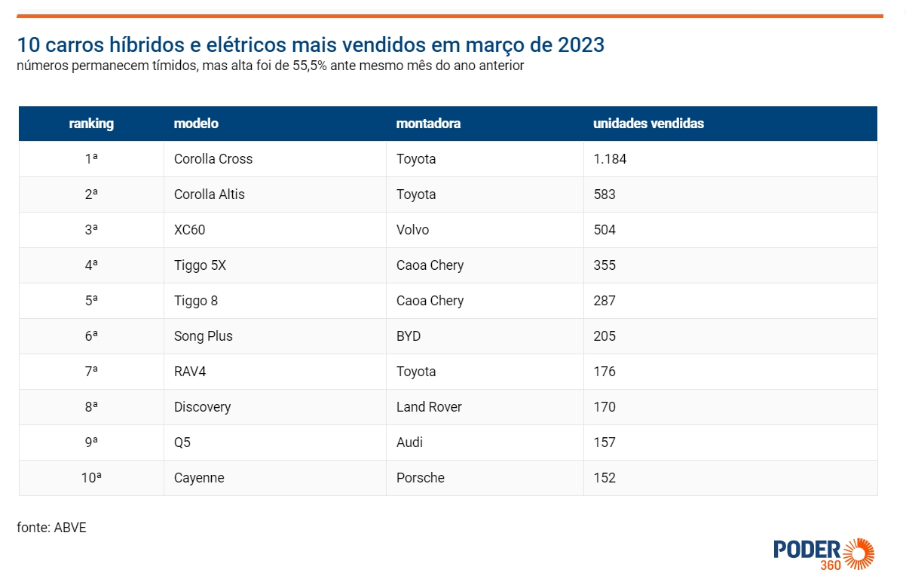Screen dimensions: 906x588
Task: Select the XC60 model cell
Action: 275,230
